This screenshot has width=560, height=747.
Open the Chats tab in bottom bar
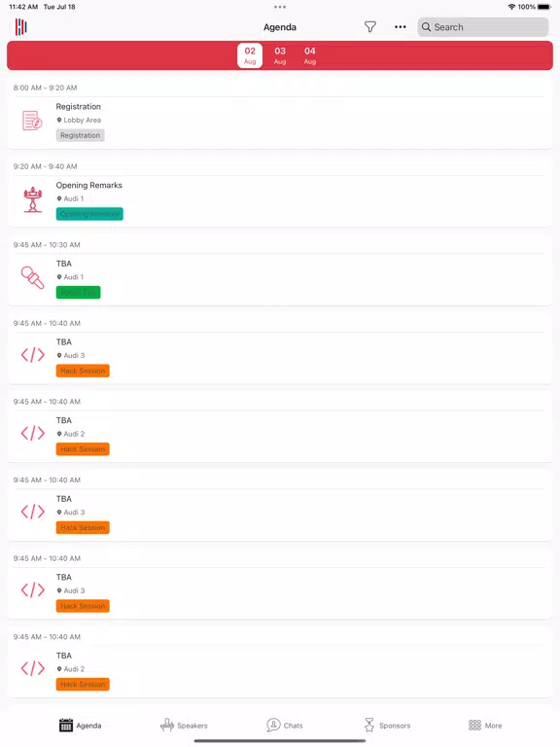[x=285, y=725]
